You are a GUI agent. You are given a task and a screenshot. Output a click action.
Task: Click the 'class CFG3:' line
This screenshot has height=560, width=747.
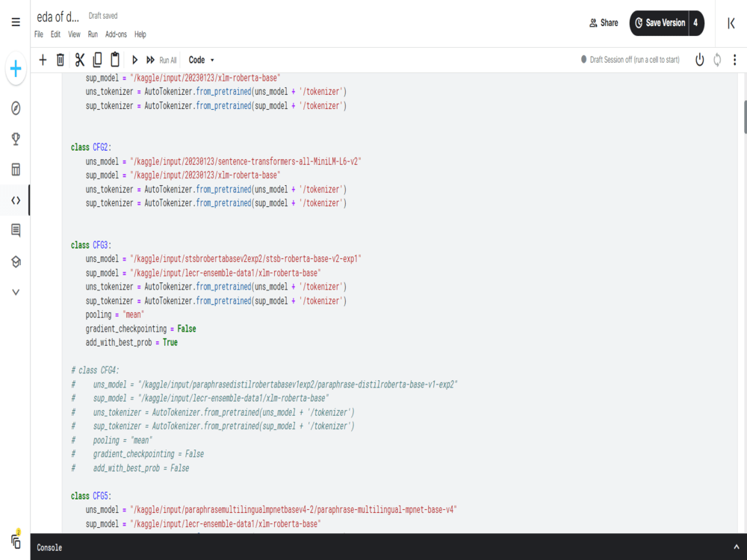[x=91, y=245]
